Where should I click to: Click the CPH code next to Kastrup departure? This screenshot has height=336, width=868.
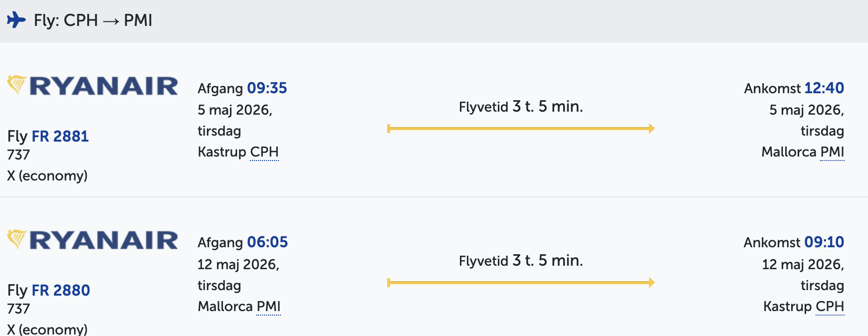[264, 152]
